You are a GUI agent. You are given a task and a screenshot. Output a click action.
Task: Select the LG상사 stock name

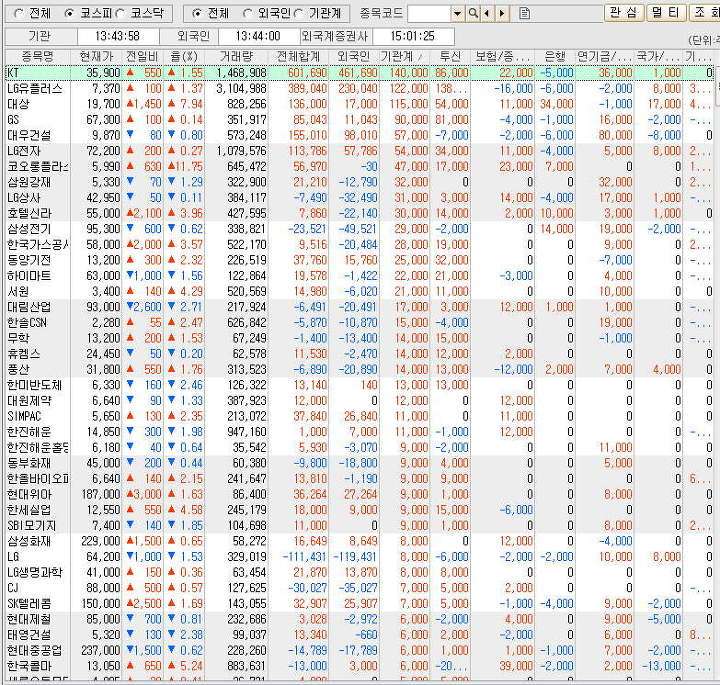click(24, 198)
